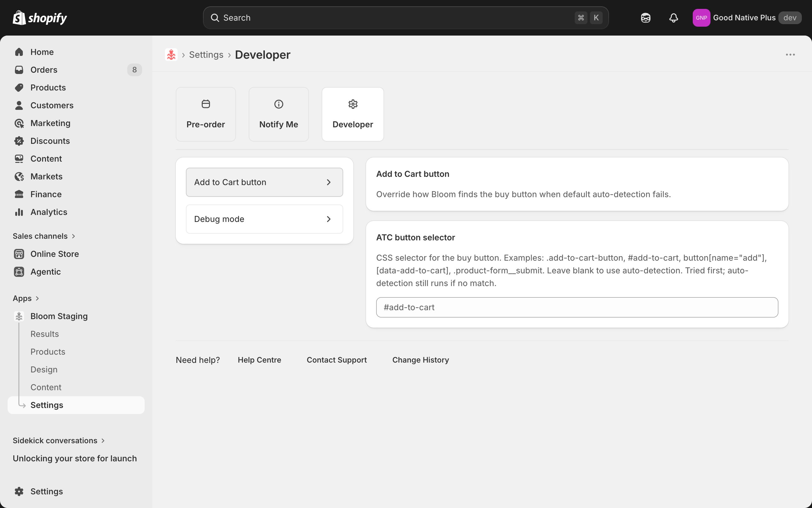Click the Customers person icon
This screenshot has height=508, width=812.
pos(19,105)
